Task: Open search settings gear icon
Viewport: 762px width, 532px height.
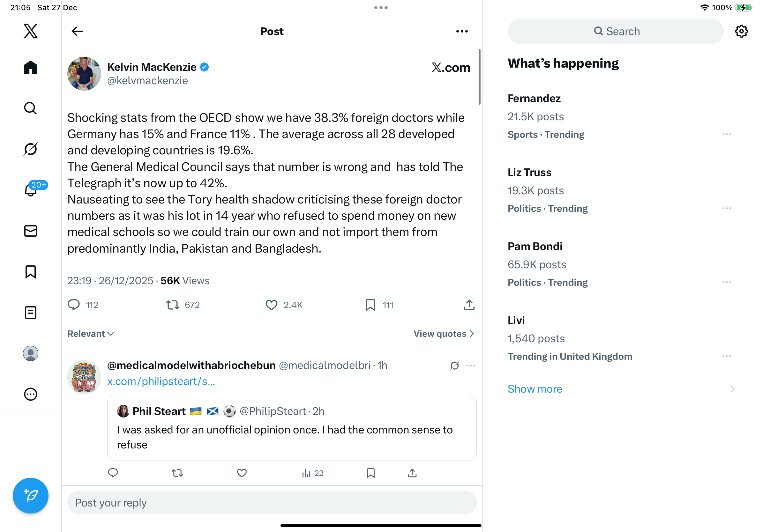Action: [741, 31]
